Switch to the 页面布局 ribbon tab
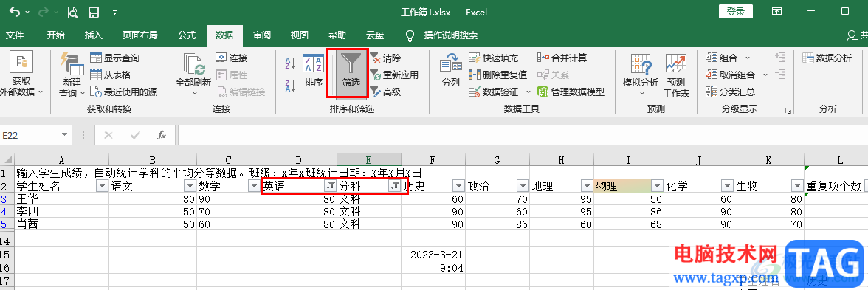Image resolution: width=868 pixels, height=290 pixels. click(140, 35)
